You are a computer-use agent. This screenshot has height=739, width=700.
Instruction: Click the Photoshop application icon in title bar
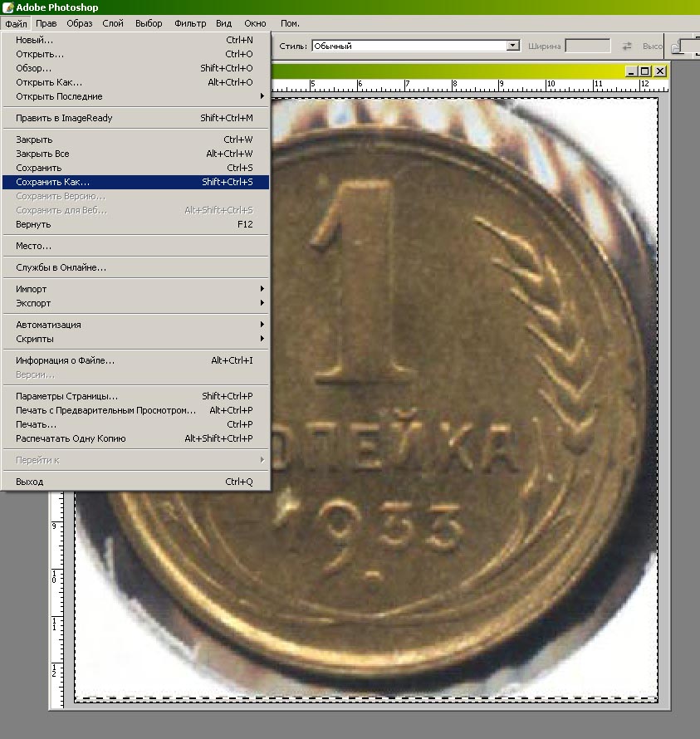coord(8,7)
